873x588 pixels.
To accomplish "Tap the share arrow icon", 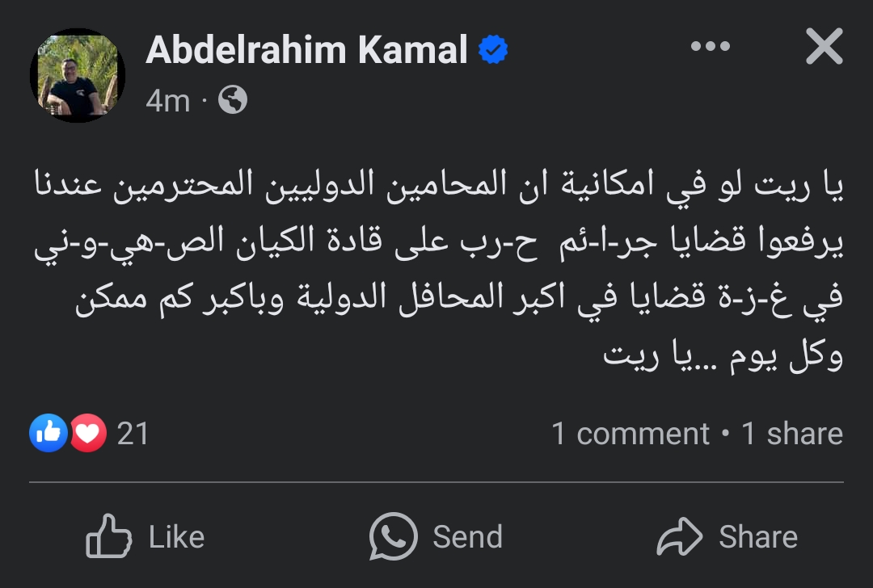I will click(680, 537).
